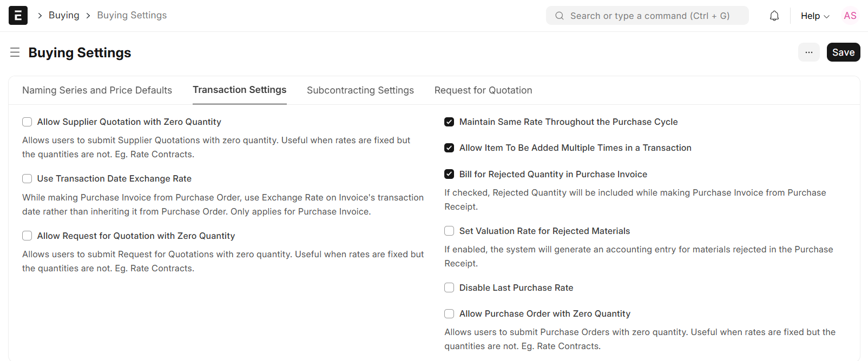Click the Save button
Screen dimensions: 868x361
(843, 52)
